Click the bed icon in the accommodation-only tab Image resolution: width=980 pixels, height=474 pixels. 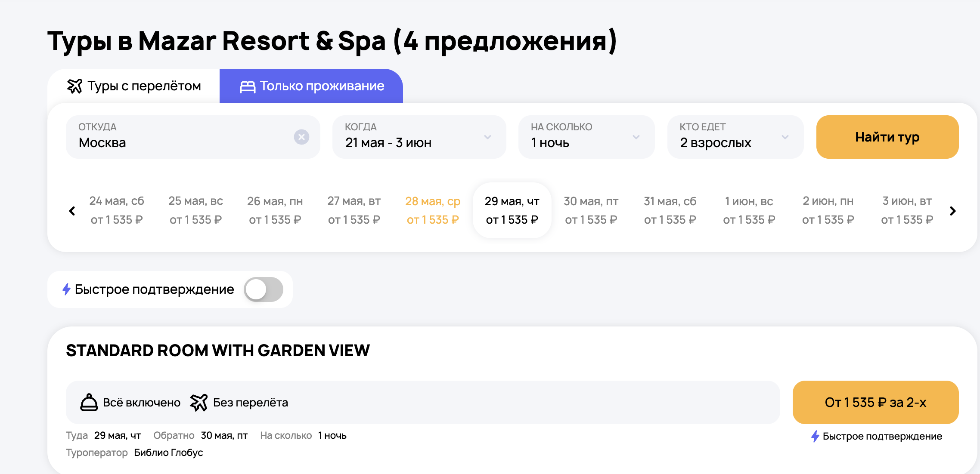point(248,86)
